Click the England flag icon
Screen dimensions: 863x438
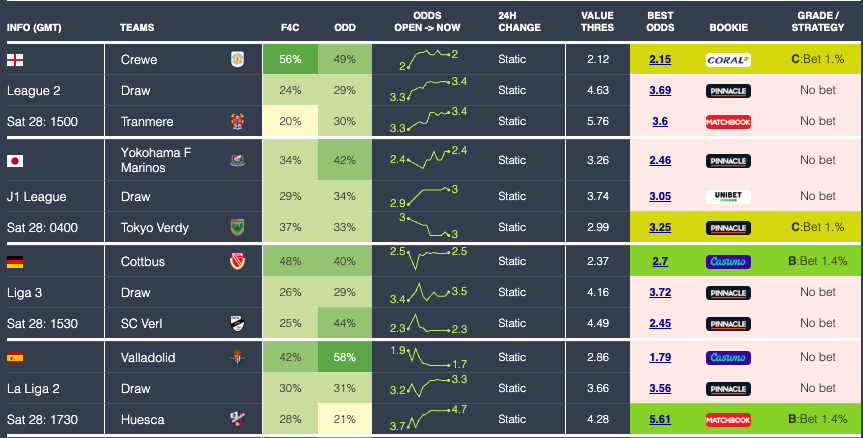coord(15,59)
